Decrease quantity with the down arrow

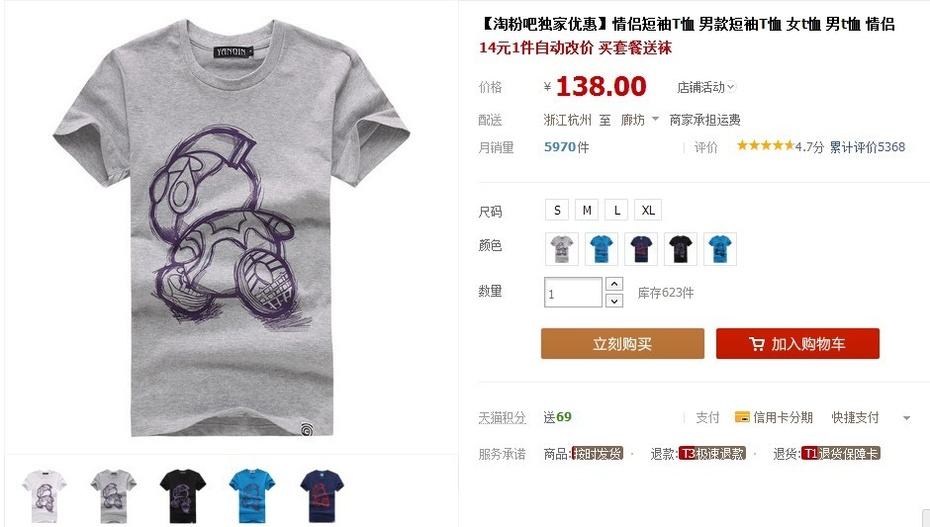click(x=614, y=301)
